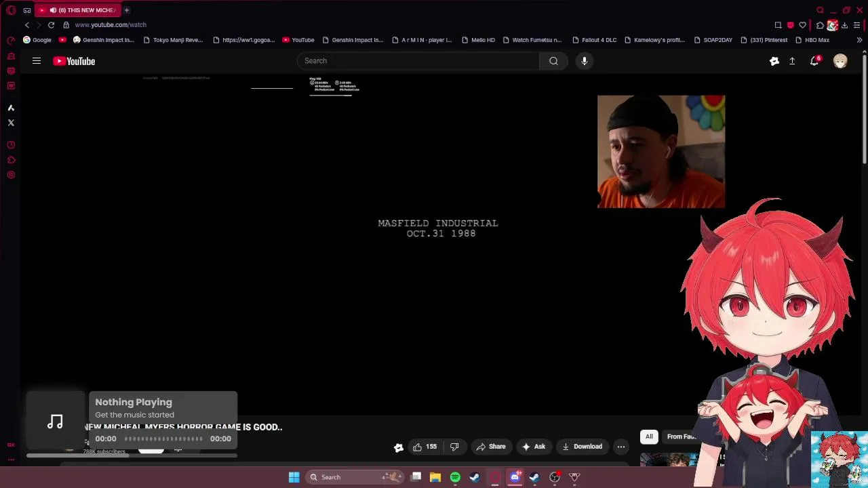This screenshot has height=488, width=868.
Task: Open Discord from the taskbar
Action: [x=515, y=477]
